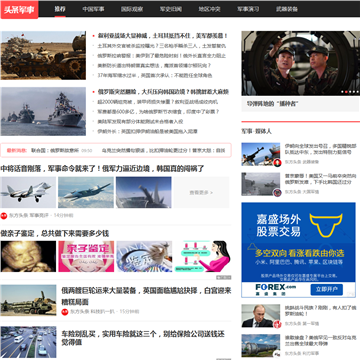Click the ad tag below the 亲子鉴定 images
360x360 pixels.
pyautogui.click(x=223, y=277)
